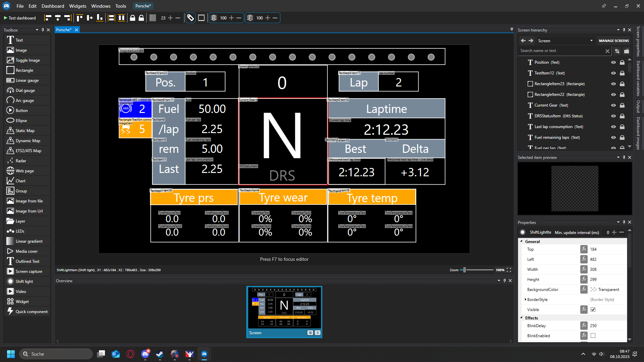The width and height of the screenshot is (644, 362).
Task: Toggle visibility eye of Position text item
Action: click(x=613, y=62)
